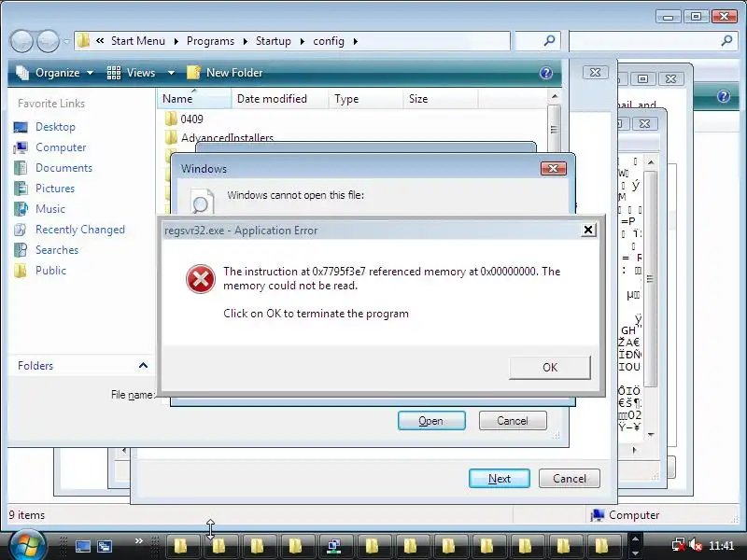Open Documents in Favorite Links

pyautogui.click(x=63, y=168)
